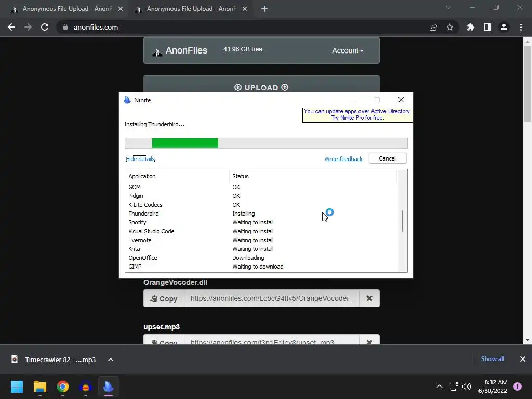Open the notification badge
This screenshot has height=399, width=532.
pyautogui.click(x=517, y=387)
